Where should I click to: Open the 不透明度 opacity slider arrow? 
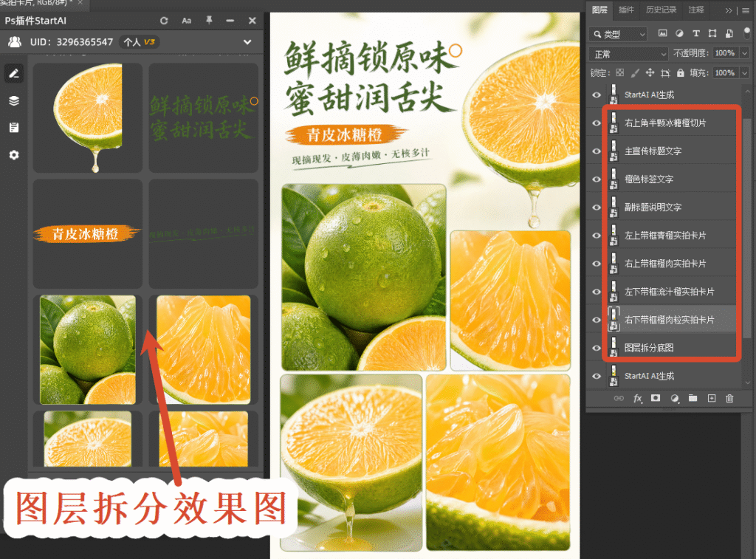click(744, 53)
